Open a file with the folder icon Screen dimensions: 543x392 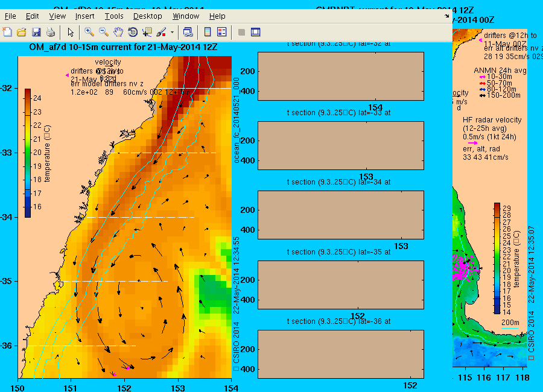[22, 32]
